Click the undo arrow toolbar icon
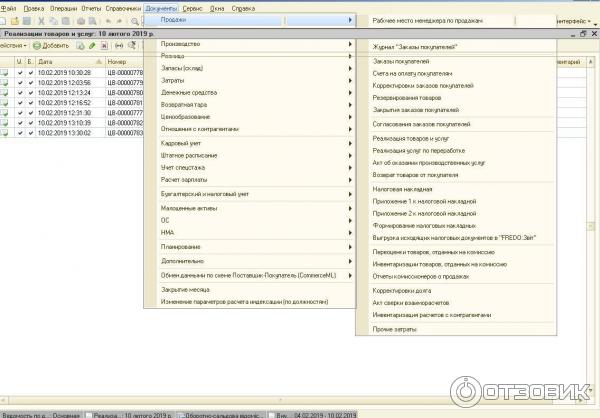Screen dimensions: 600x418 (108, 21)
